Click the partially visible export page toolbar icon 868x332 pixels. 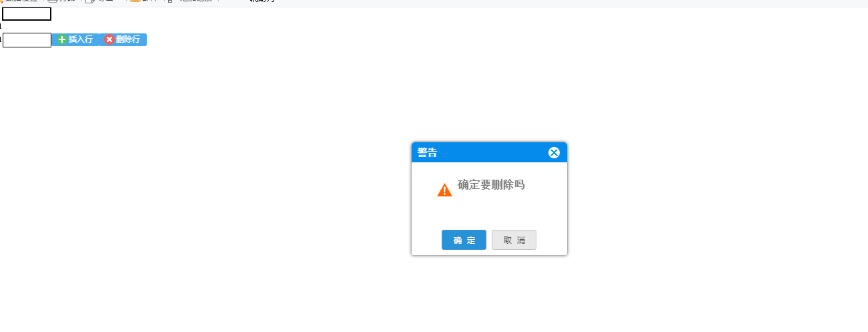[90, 1]
